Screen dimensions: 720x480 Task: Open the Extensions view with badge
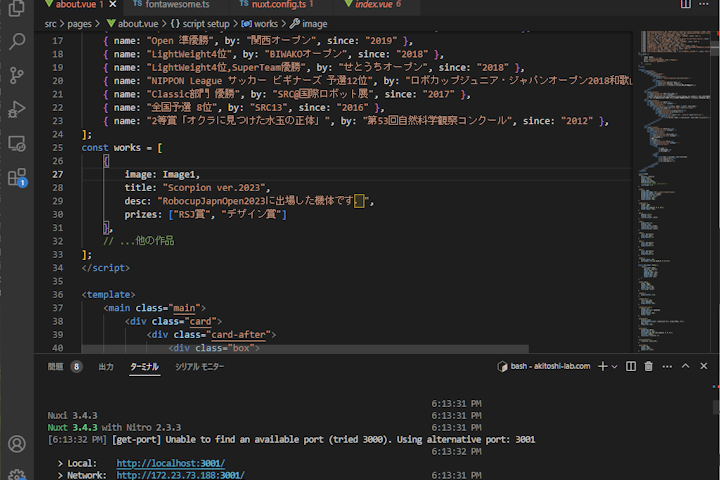[x=17, y=177]
